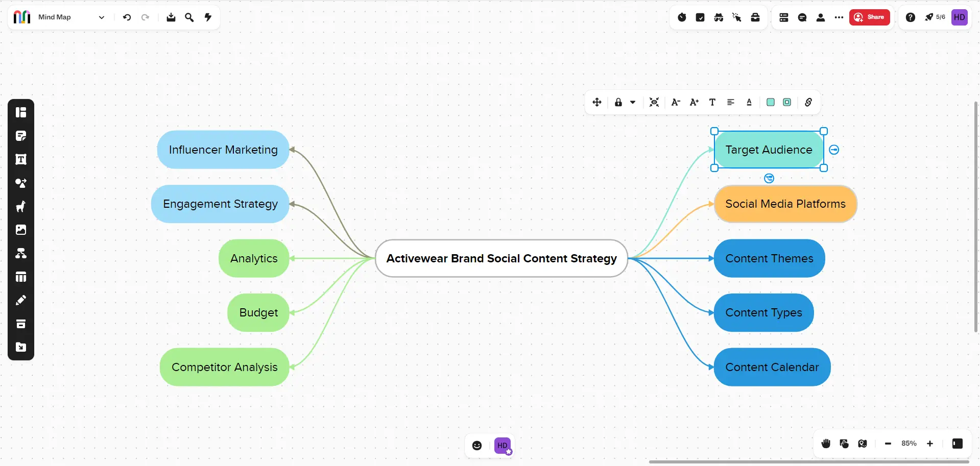Open the import folder icon in sidebar
Viewport: 980px width, 466px height.
coord(21,347)
